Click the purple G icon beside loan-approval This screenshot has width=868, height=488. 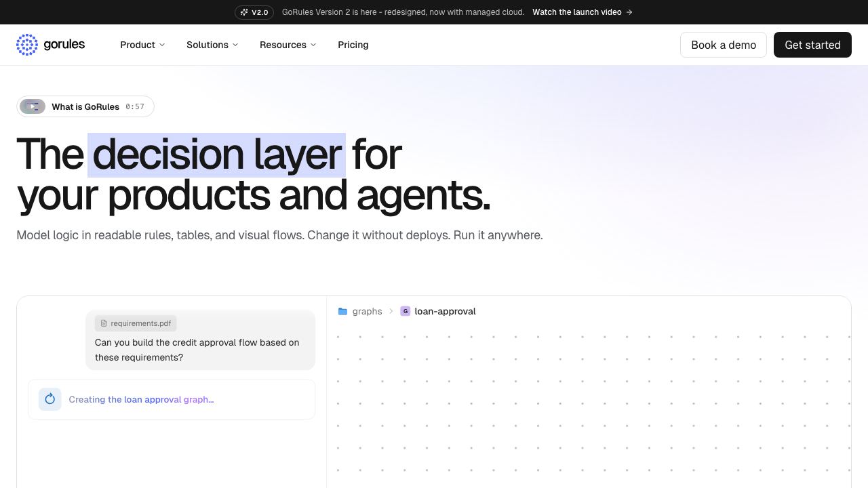click(406, 311)
